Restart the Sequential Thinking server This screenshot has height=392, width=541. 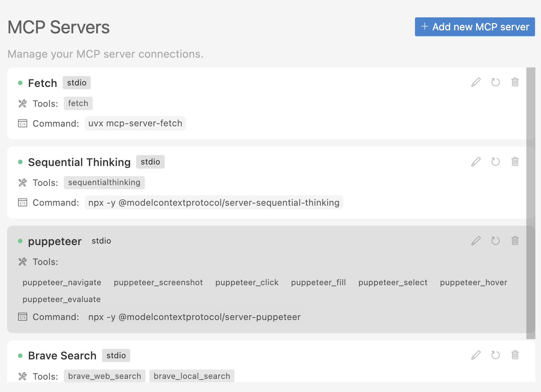coord(495,162)
